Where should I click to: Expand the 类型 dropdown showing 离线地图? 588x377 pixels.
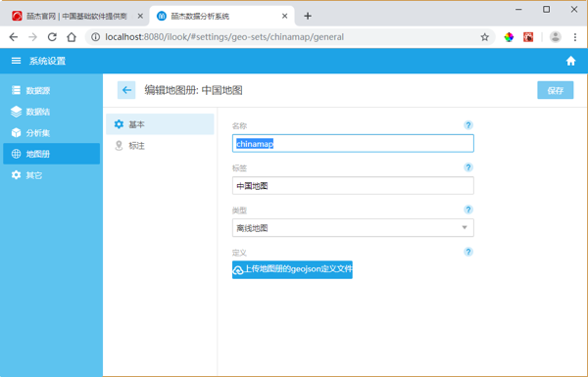coord(353,228)
